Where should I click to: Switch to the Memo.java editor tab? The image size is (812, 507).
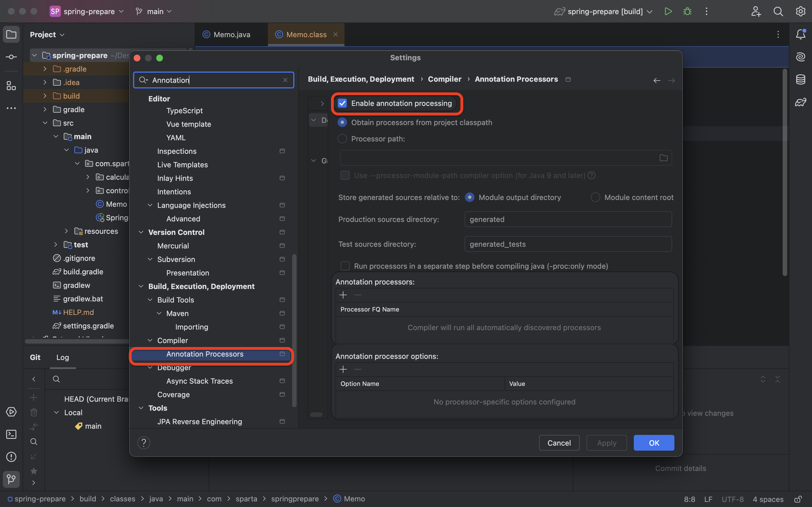(231, 35)
